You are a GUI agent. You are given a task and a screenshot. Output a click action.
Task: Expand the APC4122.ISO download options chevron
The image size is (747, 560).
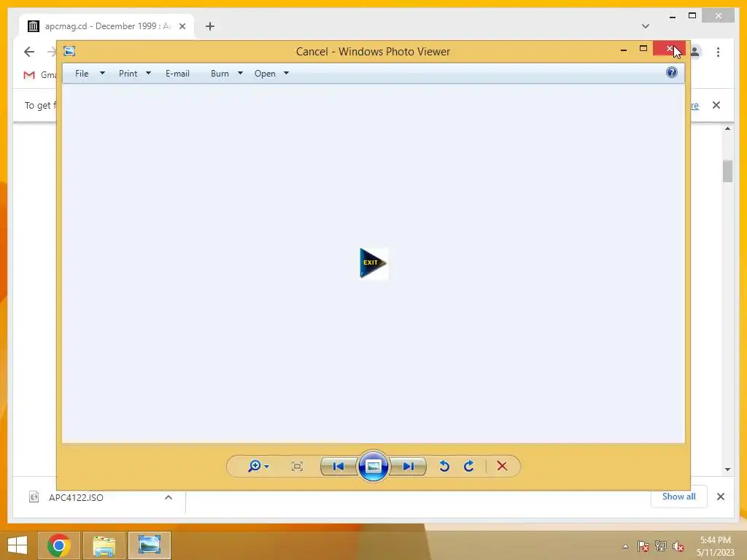pos(169,497)
